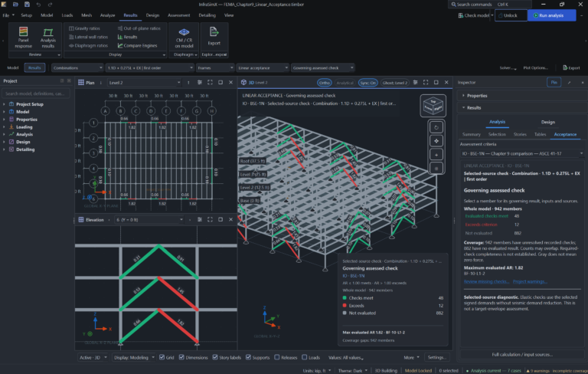
Task: Expand Plan view to fullscreen
Action: tap(210, 83)
